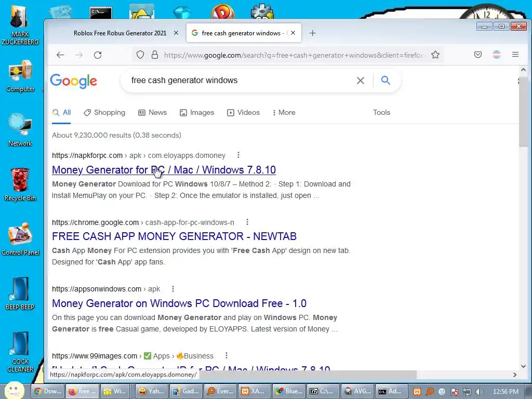Click the Firefox address bar URL
Screen dimensions: 532x399
[x=294, y=55]
